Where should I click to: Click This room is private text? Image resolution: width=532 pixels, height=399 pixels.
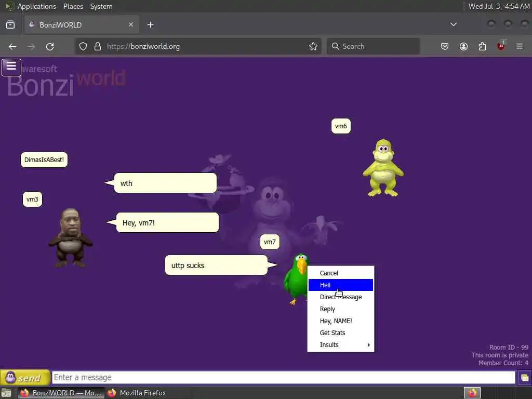pyautogui.click(x=500, y=355)
